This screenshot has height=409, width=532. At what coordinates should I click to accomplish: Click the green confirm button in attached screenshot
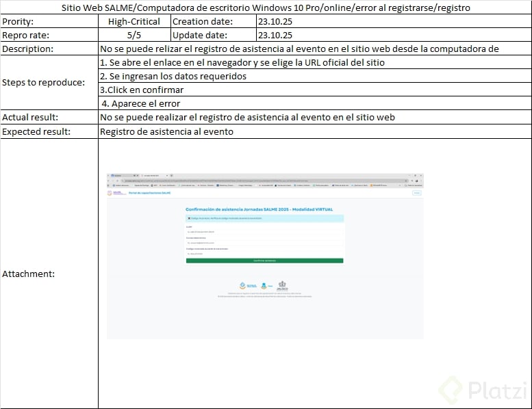265,261
